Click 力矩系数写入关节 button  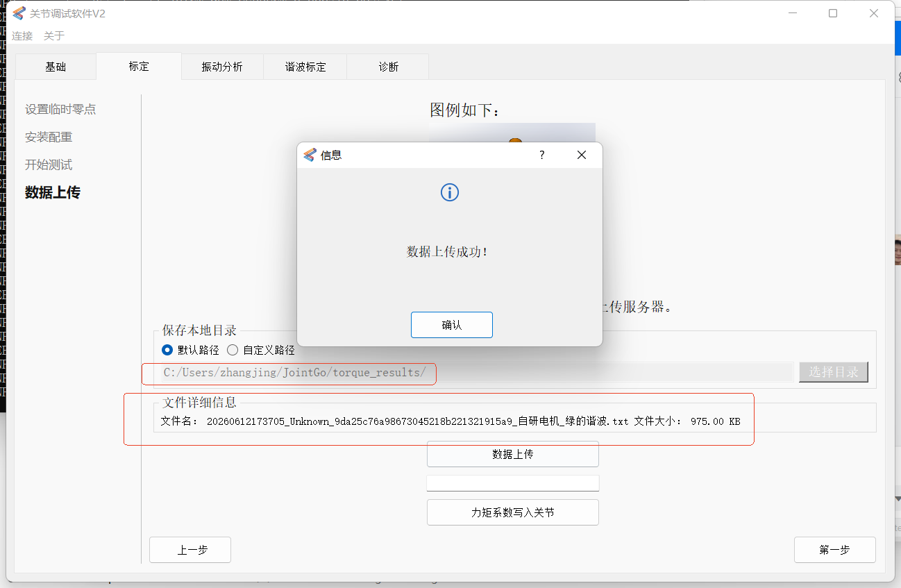[x=513, y=512]
